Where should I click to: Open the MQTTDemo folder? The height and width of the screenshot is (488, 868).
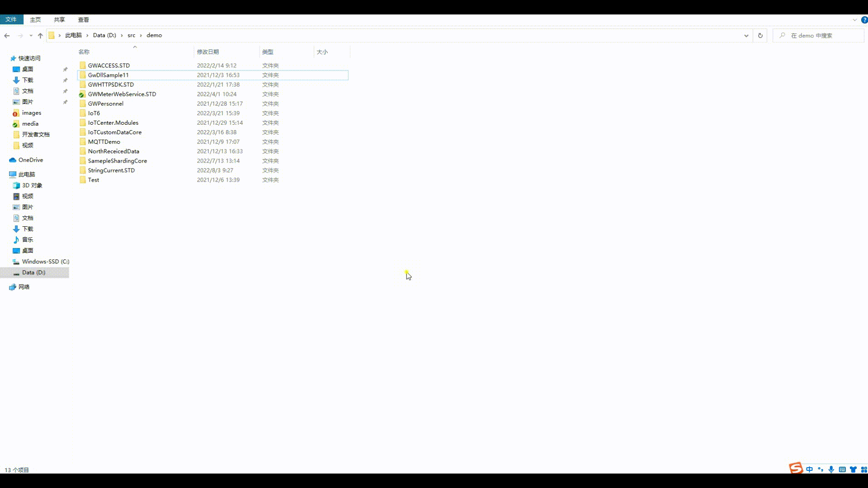[x=104, y=141]
